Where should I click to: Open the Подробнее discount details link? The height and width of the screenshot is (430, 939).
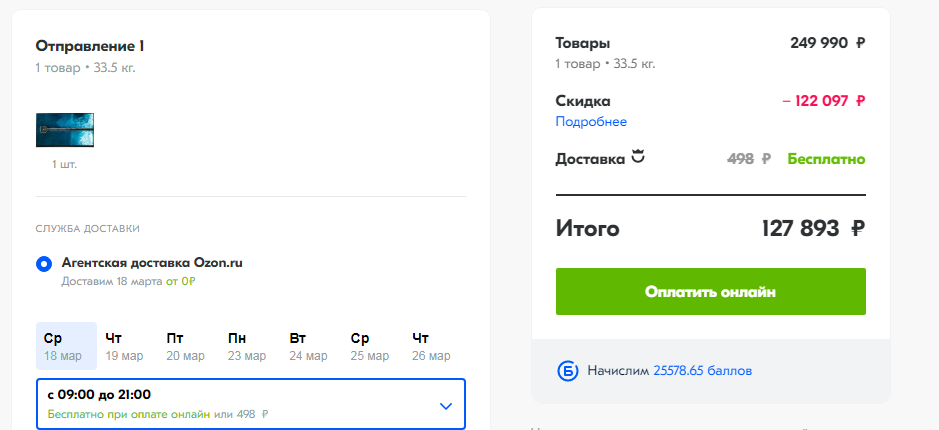click(x=591, y=122)
